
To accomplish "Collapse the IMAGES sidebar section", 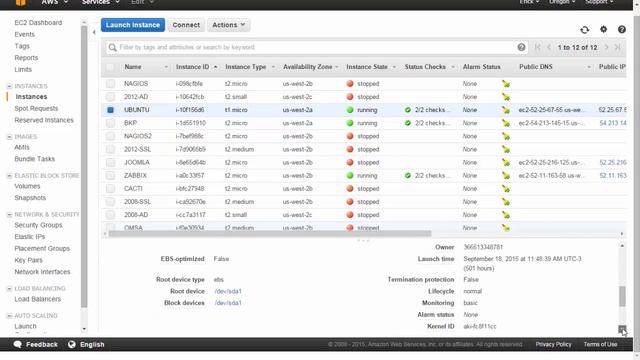I will [9, 137].
